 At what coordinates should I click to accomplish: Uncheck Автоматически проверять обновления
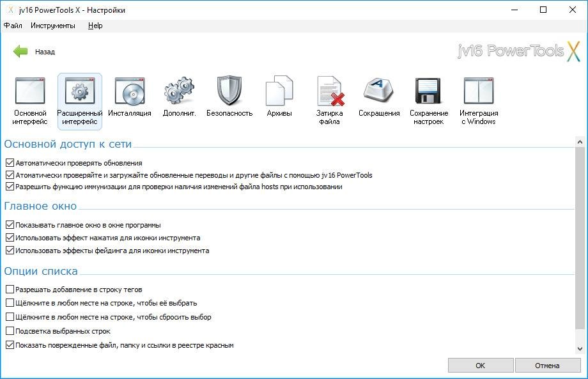tap(10, 163)
